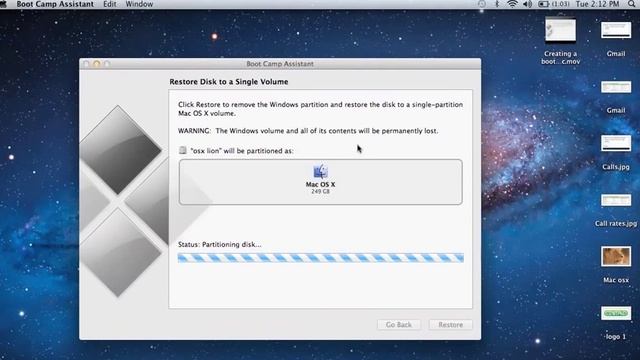Select the Calls.jpg desktop file
This screenshot has height=360, width=640.
(616, 153)
